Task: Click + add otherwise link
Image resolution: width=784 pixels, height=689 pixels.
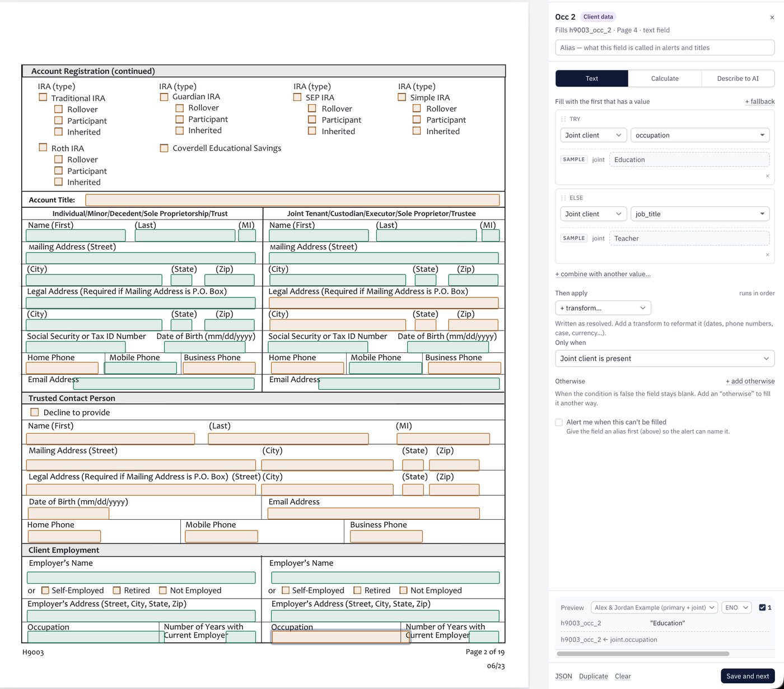Action: click(750, 381)
